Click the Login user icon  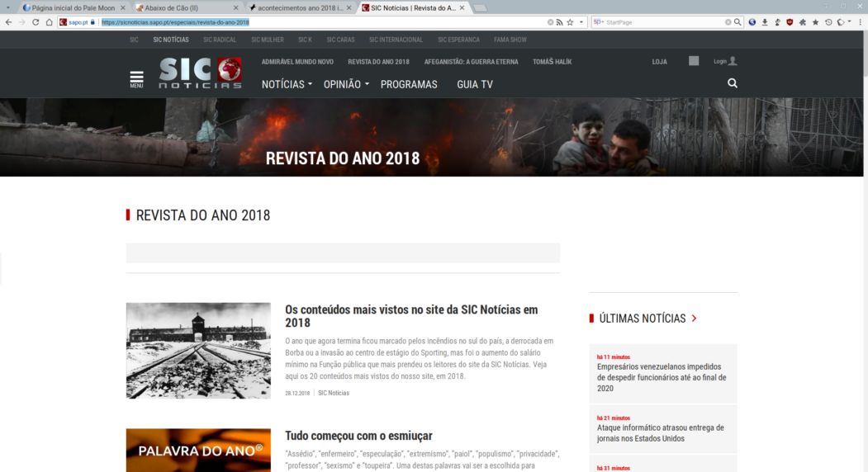(733, 61)
